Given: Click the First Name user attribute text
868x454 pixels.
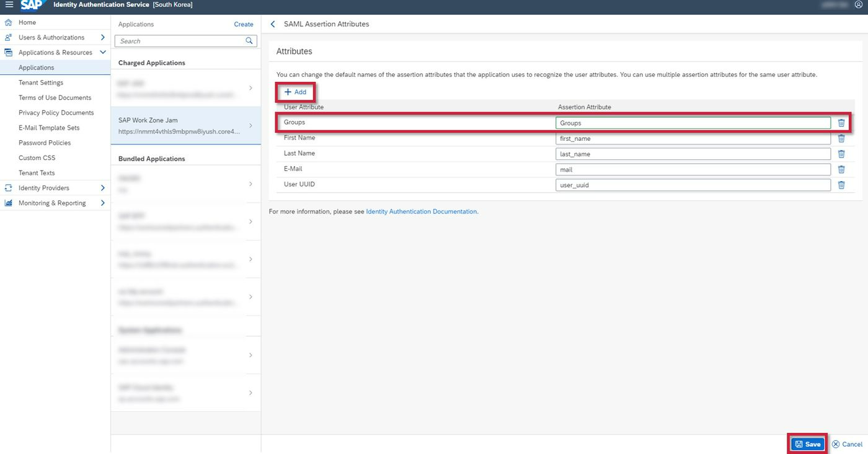Looking at the screenshot, I should 299,138.
